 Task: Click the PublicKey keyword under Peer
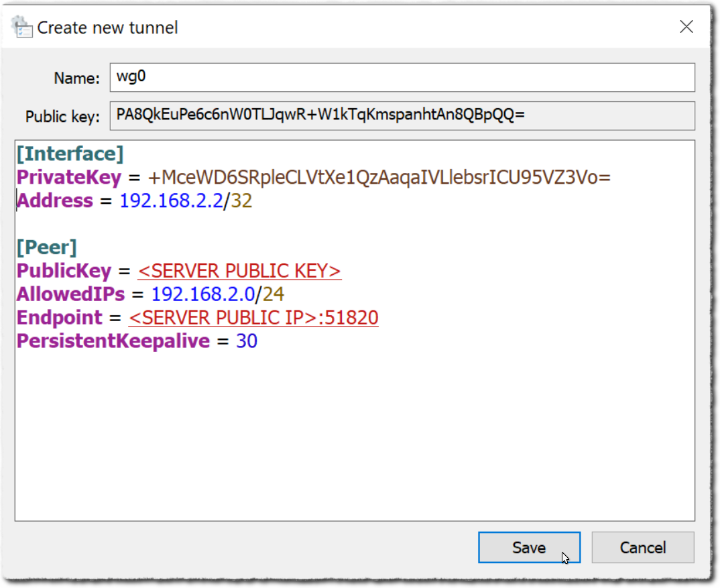pos(64,271)
